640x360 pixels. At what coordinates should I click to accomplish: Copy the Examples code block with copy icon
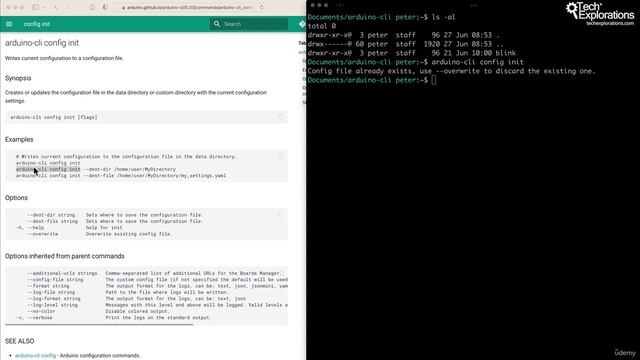point(280,156)
